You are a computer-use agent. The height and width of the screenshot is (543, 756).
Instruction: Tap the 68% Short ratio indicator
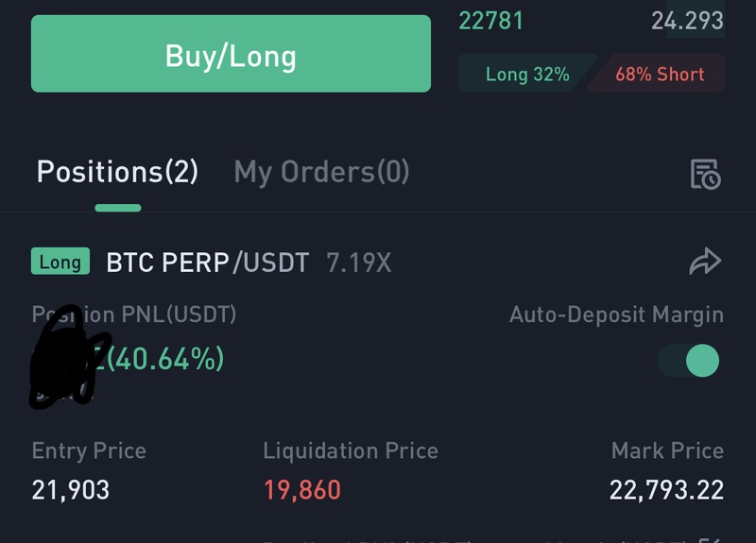660,74
